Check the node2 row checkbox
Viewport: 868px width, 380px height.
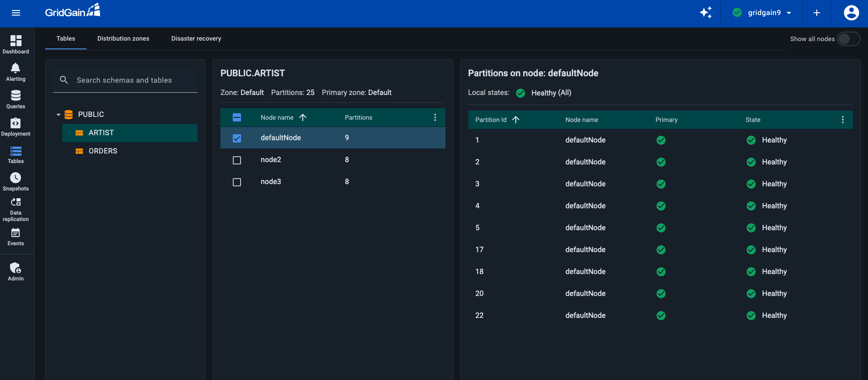coord(237,160)
